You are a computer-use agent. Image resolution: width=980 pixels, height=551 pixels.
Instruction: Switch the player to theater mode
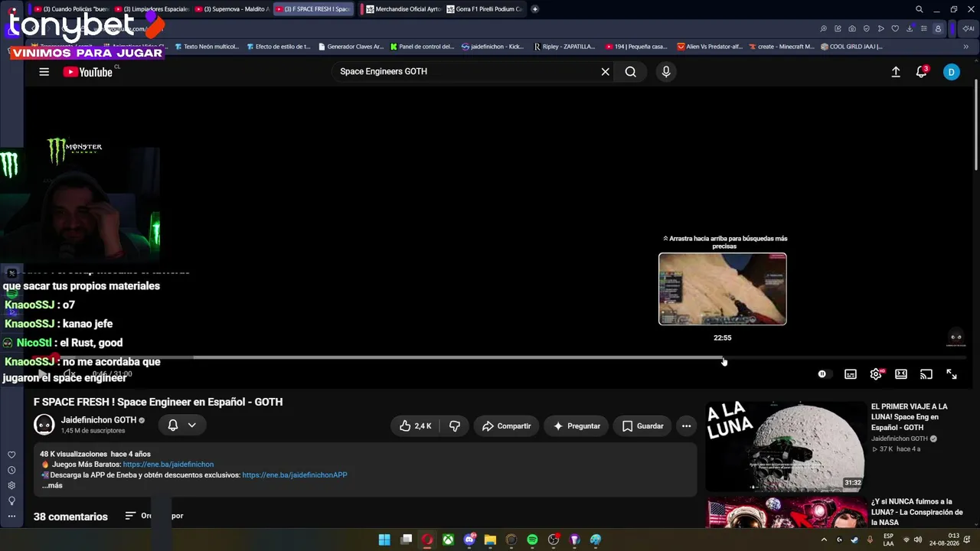tap(901, 374)
